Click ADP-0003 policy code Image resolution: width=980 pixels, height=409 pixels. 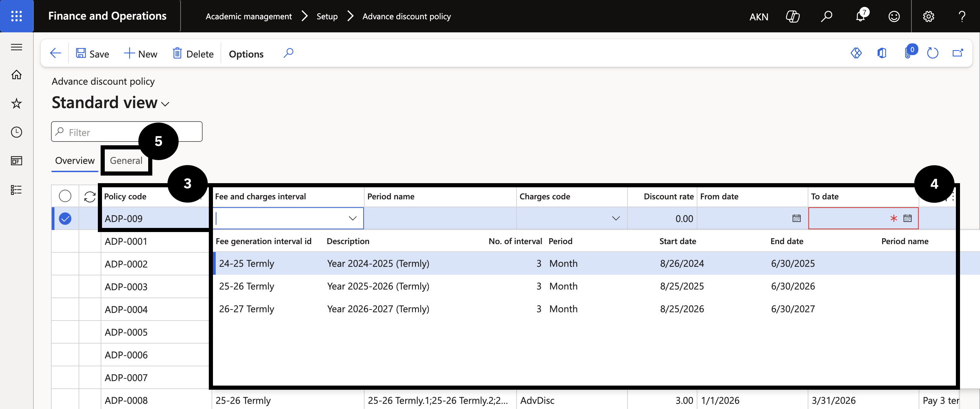click(126, 287)
